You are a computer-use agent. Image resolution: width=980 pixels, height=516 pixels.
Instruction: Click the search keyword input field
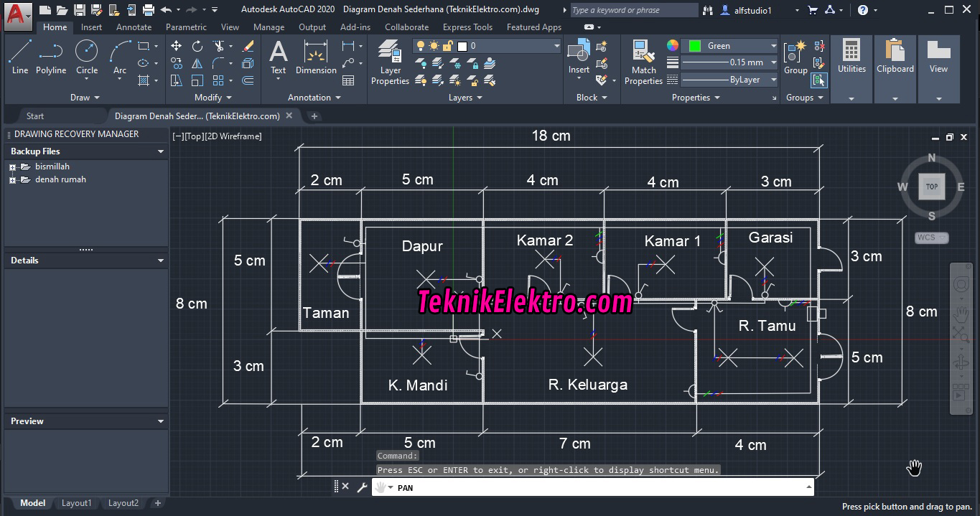point(633,10)
